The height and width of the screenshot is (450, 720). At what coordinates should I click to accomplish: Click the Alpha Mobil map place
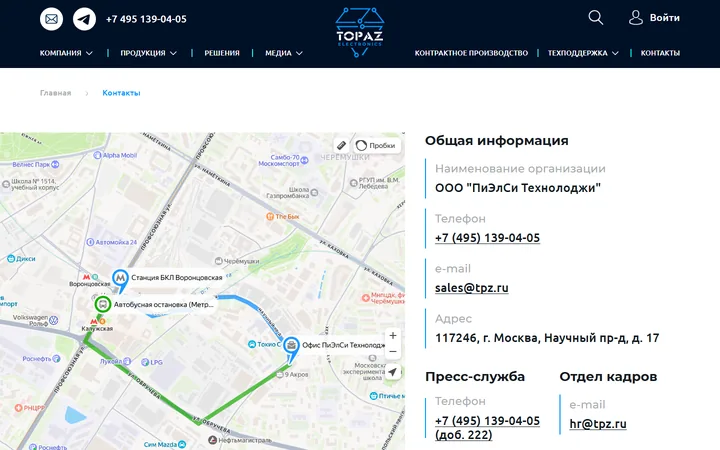point(115,155)
